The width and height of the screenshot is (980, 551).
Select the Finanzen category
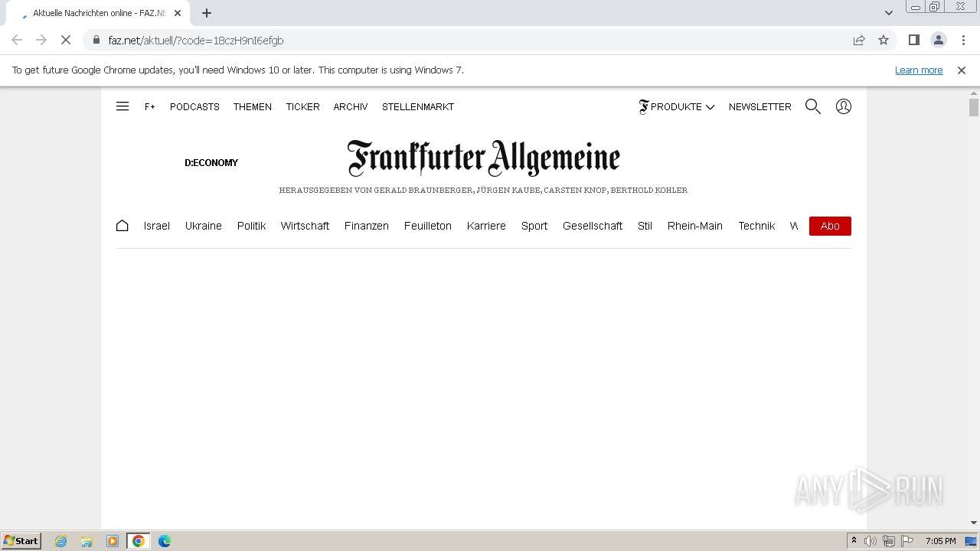[367, 226]
